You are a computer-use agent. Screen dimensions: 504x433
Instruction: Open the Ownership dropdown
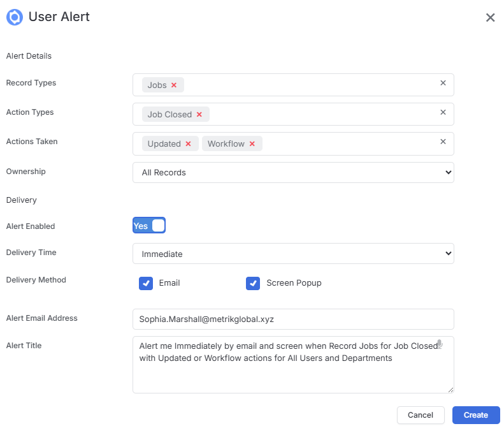click(293, 172)
